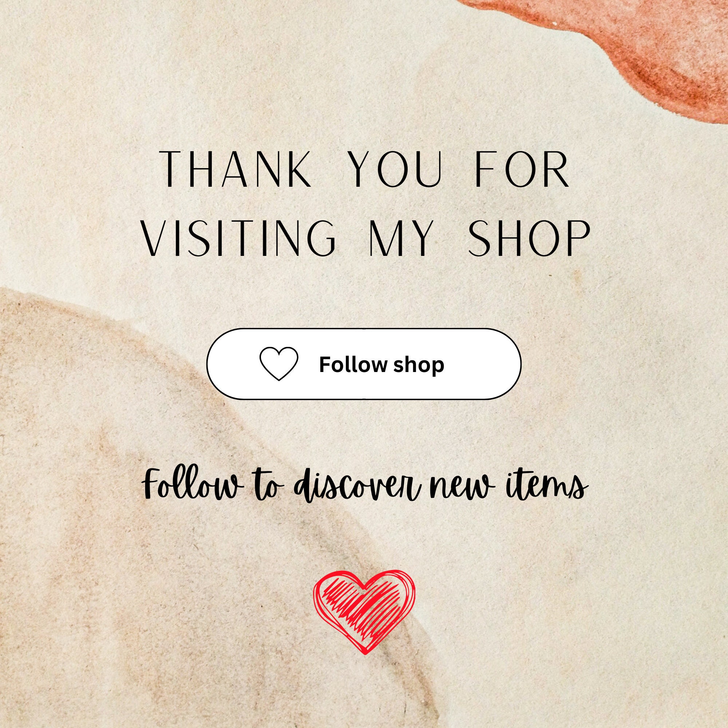Screen dimensions: 728x728
Task: Select the word "VISITING" in the heading
Action: pos(238,237)
